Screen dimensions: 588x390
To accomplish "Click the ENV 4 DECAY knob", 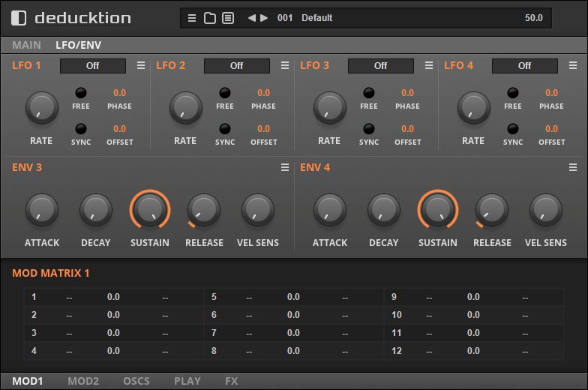I will [x=384, y=210].
